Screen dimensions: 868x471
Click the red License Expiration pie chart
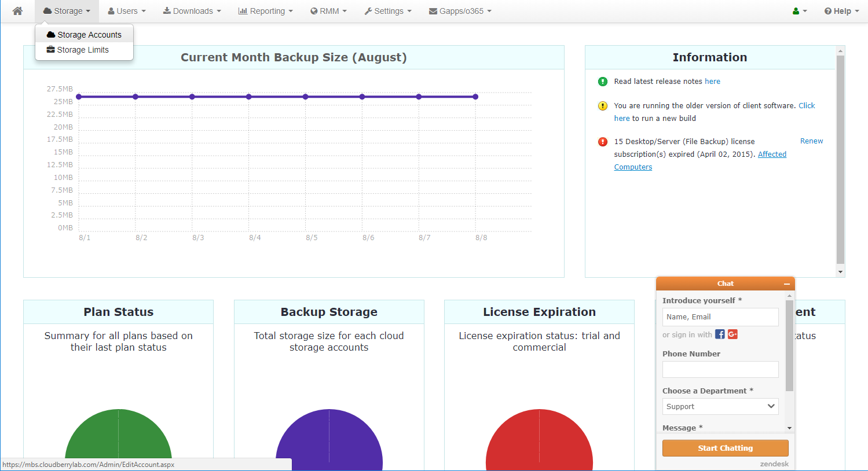(539, 440)
